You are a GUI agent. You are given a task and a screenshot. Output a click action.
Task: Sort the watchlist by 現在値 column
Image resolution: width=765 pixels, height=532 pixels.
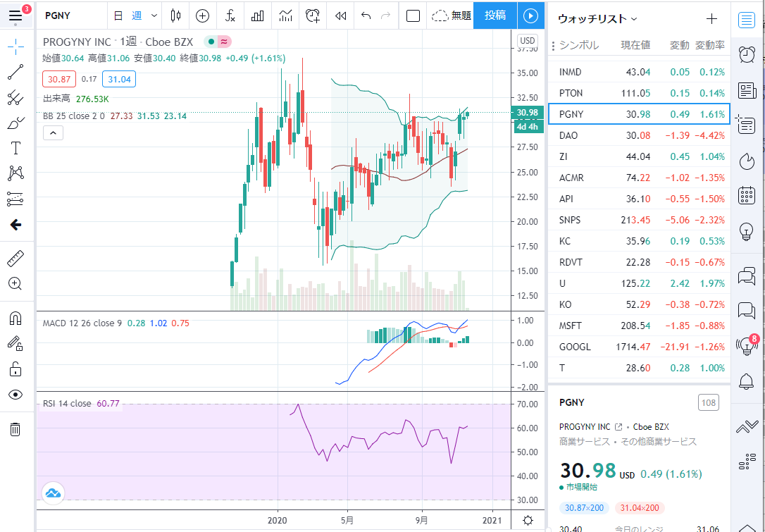635,45
